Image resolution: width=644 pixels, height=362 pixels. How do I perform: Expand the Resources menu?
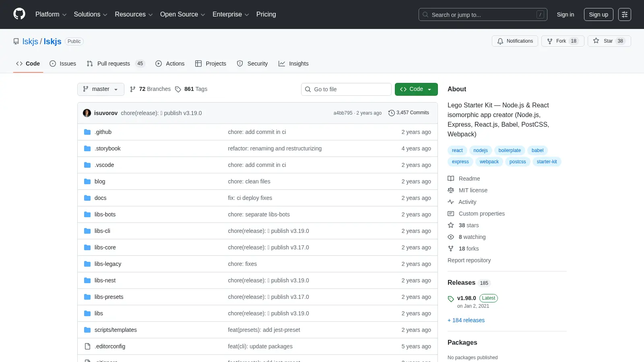click(134, 14)
